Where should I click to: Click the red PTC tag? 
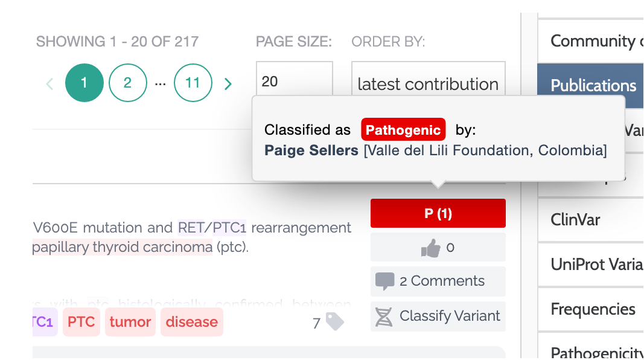click(81, 322)
